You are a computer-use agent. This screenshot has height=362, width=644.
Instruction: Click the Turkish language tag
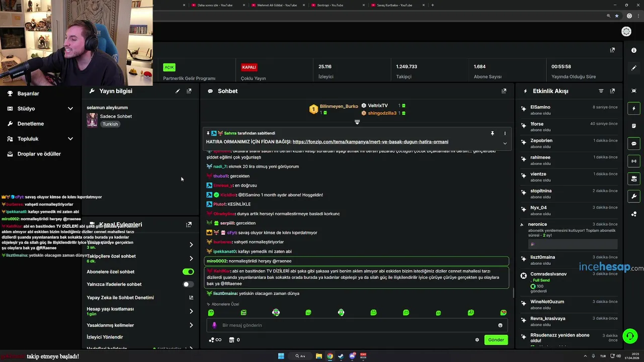(110, 124)
